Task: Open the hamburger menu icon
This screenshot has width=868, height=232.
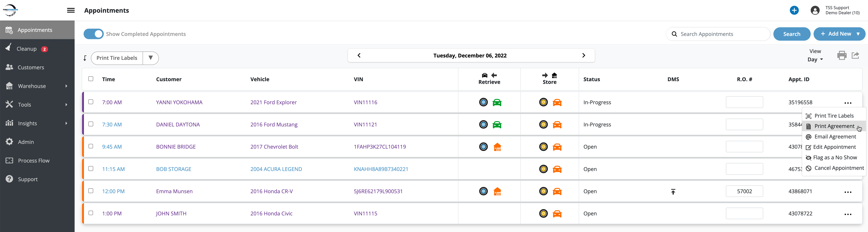Action: tap(71, 11)
